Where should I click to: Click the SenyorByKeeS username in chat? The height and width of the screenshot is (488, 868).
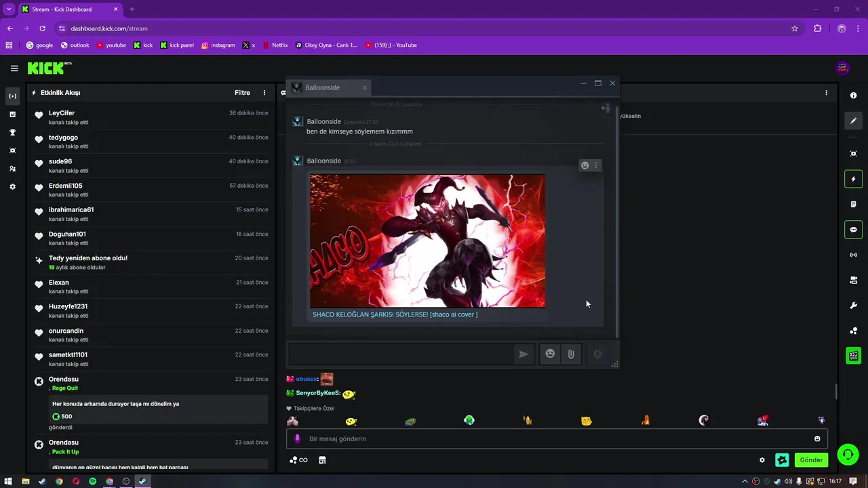(x=317, y=393)
